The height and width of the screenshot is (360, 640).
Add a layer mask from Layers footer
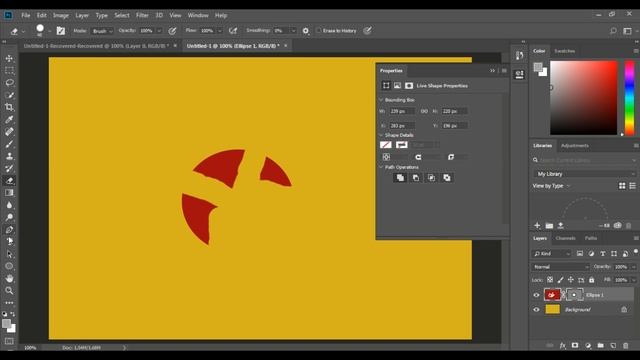coord(575,346)
